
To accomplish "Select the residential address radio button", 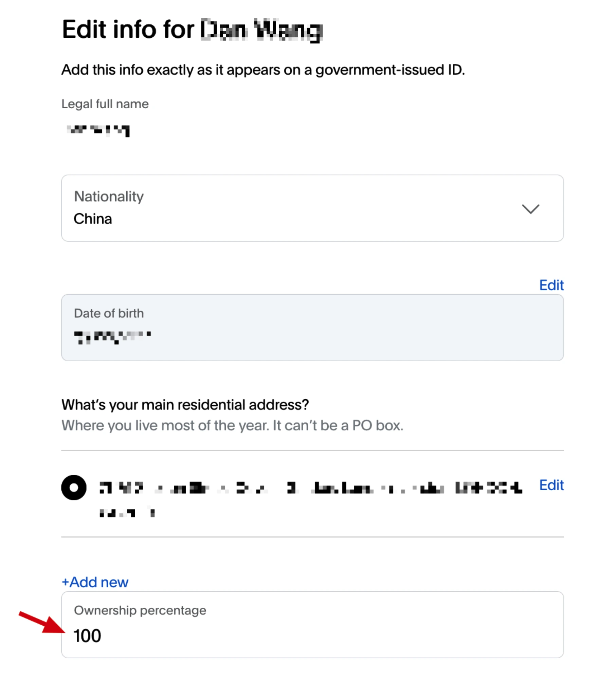I will (x=74, y=487).
